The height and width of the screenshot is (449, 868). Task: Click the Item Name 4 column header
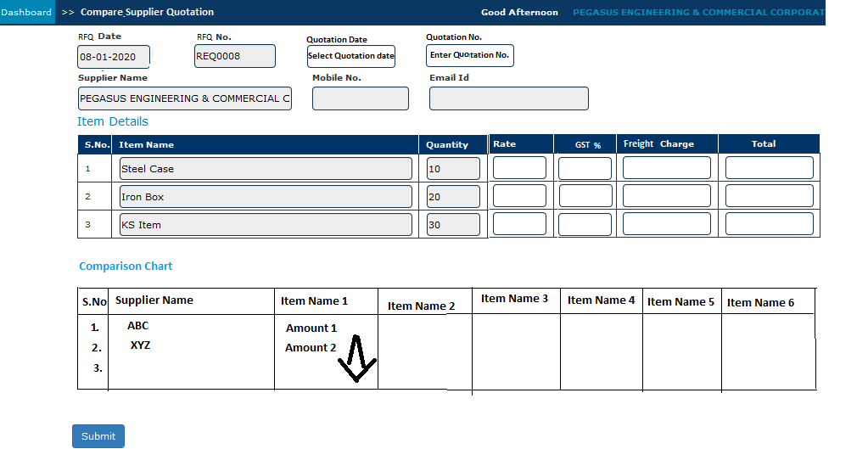[602, 300]
